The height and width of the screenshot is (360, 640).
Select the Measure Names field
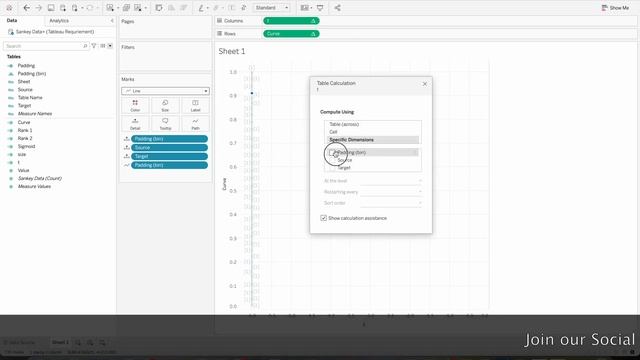tap(35, 114)
